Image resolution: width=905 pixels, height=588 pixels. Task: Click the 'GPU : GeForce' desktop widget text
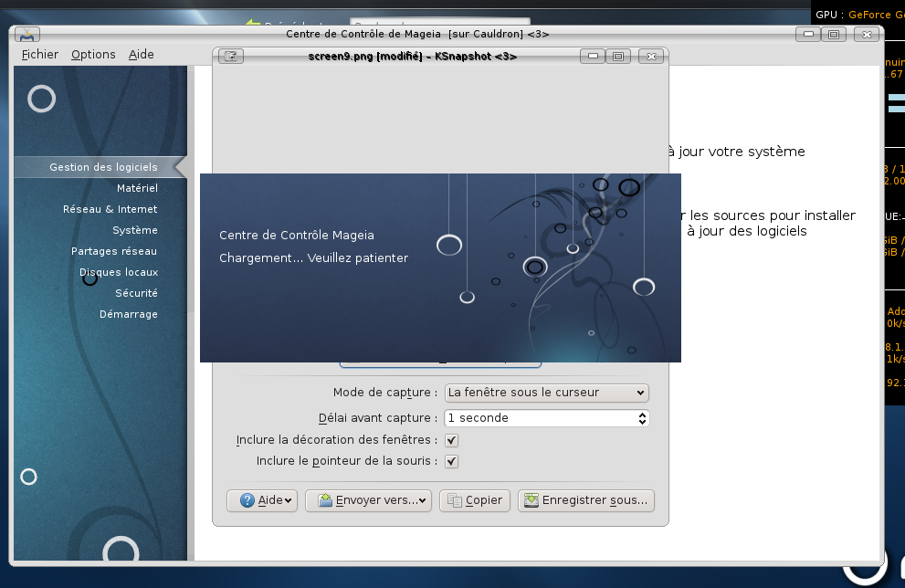pyautogui.click(x=860, y=15)
